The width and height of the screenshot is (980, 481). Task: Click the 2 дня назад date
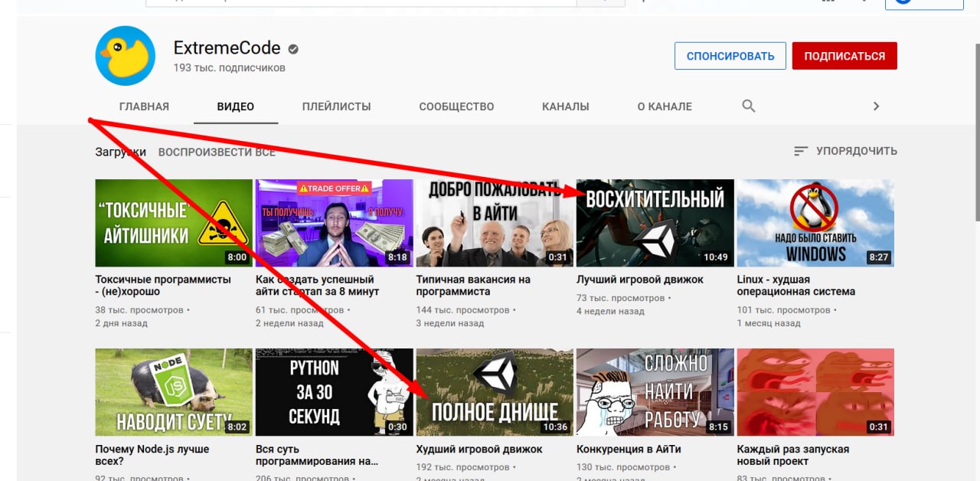[x=122, y=323]
